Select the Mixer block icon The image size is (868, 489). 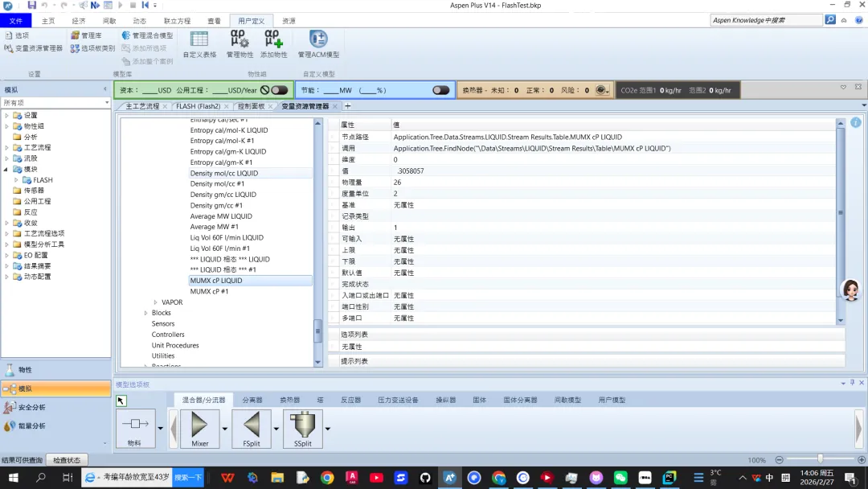[x=200, y=428]
